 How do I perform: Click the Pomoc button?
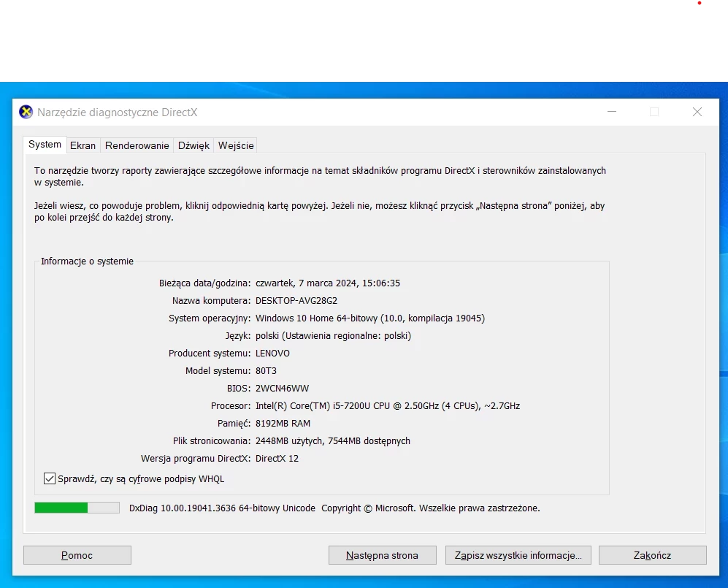click(77, 555)
